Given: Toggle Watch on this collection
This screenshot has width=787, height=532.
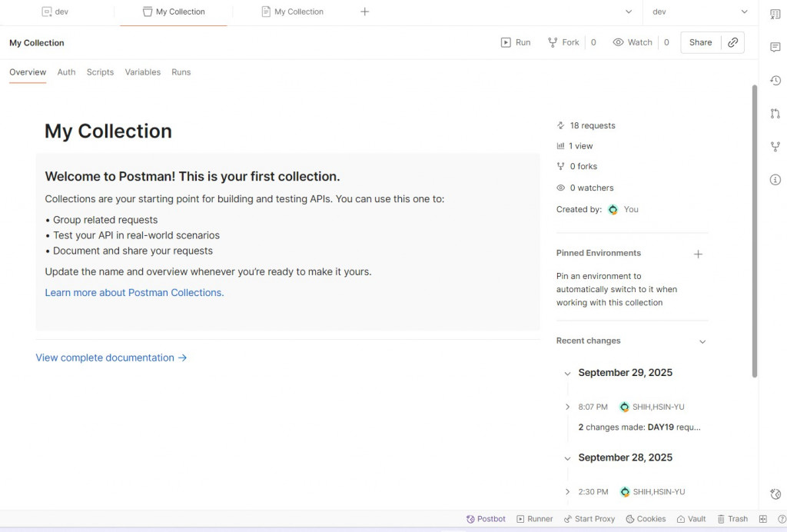Looking at the screenshot, I should [x=633, y=42].
